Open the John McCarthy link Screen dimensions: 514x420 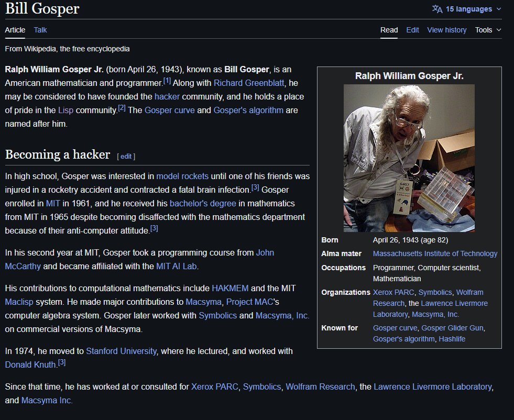(265, 252)
